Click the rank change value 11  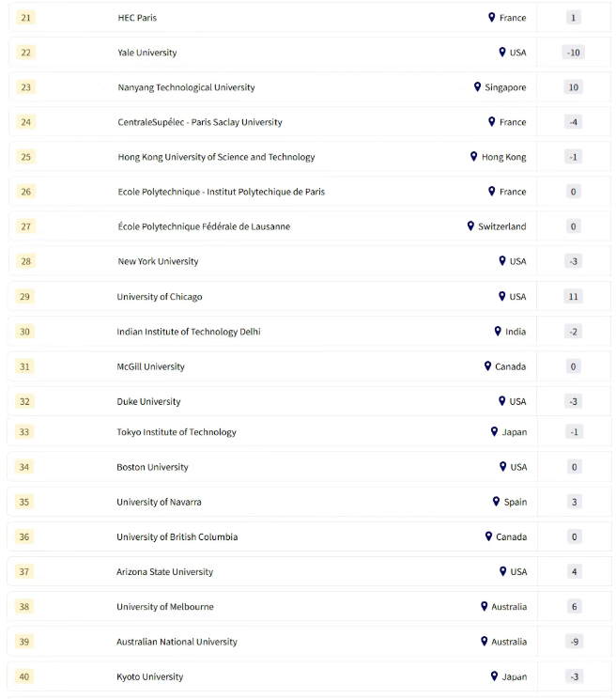[x=574, y=297]
